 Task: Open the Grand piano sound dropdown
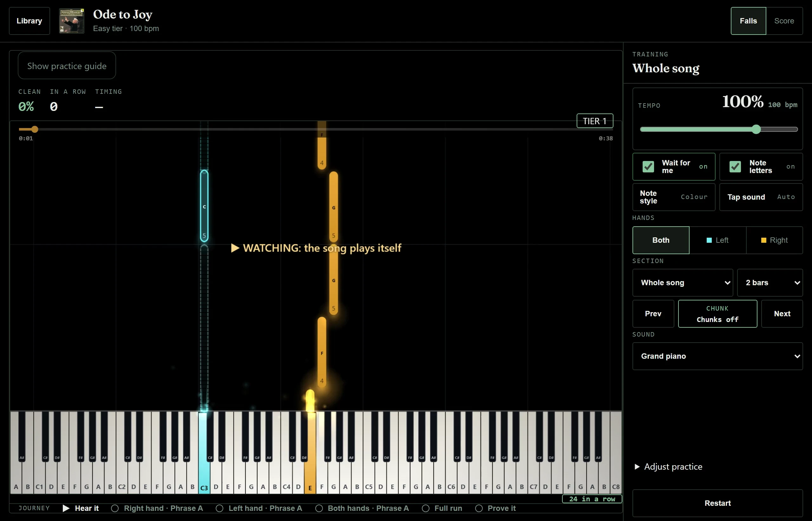[x=717, y=356]
